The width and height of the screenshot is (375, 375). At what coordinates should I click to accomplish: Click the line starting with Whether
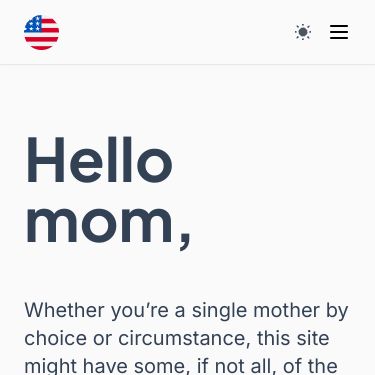186,311
